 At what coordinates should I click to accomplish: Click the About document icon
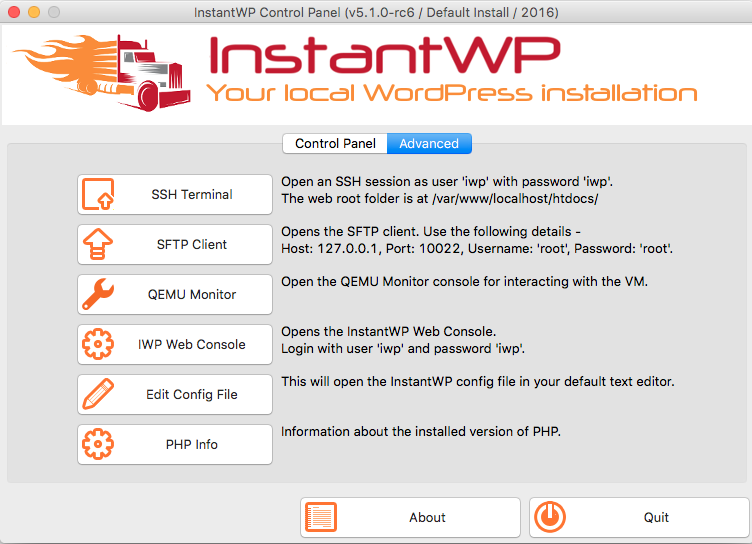tap(321, 517)
